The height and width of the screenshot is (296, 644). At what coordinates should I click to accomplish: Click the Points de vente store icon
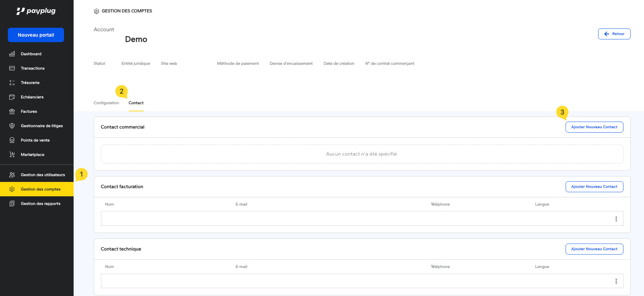pos(12,140)
